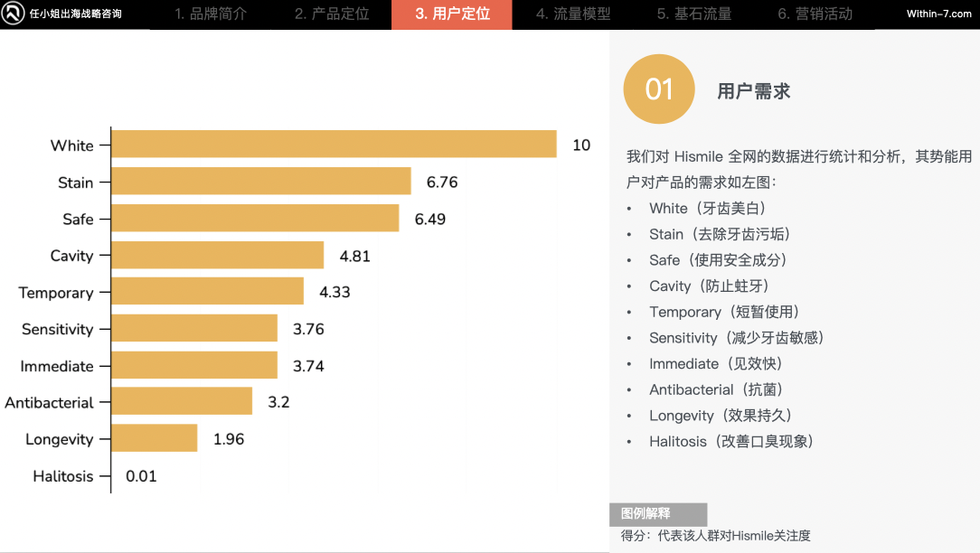Click the 任小姐出海战略咨询 logo icon
Screen dimensions: 980x553
12,14
